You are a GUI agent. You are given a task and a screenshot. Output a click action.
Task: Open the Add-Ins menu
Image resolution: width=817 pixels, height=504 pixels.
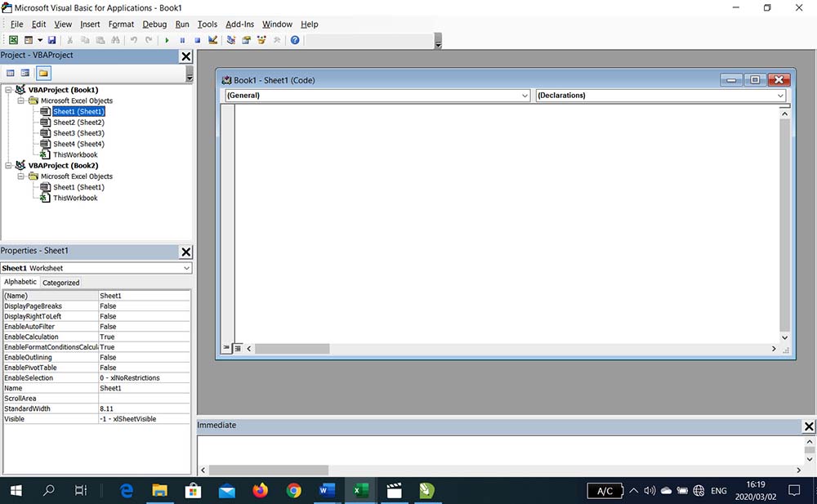click(x=239, y=24)
